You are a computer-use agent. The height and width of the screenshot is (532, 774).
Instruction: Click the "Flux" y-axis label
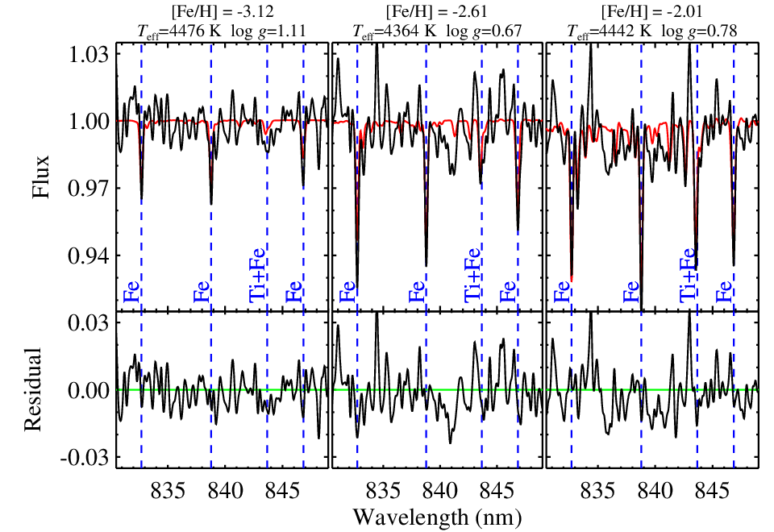coord(40,177)
